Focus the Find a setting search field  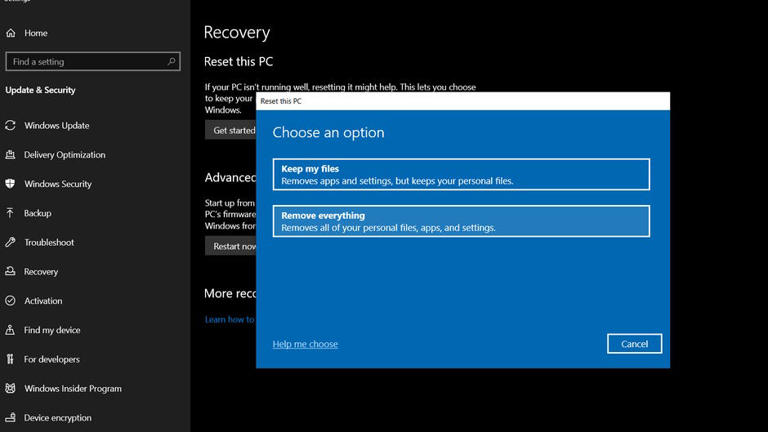coord(93,61)
